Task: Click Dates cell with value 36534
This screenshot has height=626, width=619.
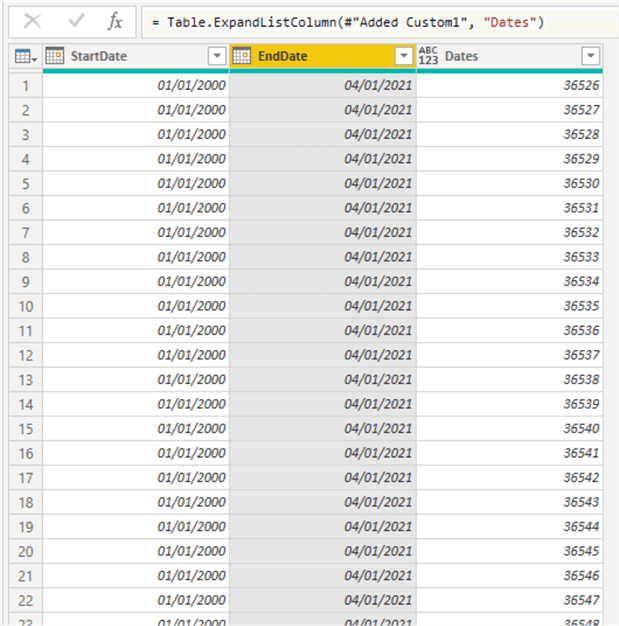Action: (510, 281)
